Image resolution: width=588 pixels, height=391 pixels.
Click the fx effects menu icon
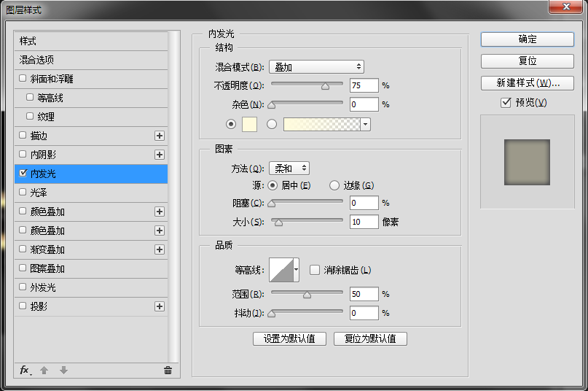coord(25,371)
